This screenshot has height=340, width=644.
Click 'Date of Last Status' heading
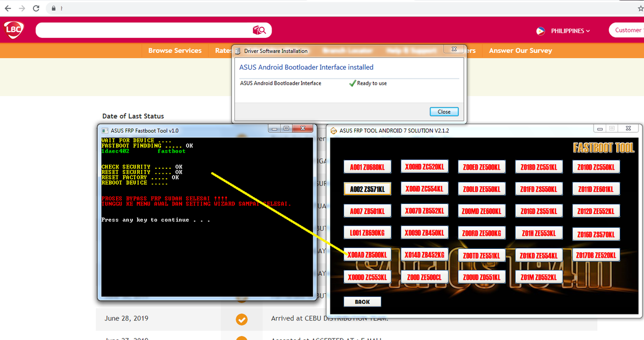pos(133,116)
